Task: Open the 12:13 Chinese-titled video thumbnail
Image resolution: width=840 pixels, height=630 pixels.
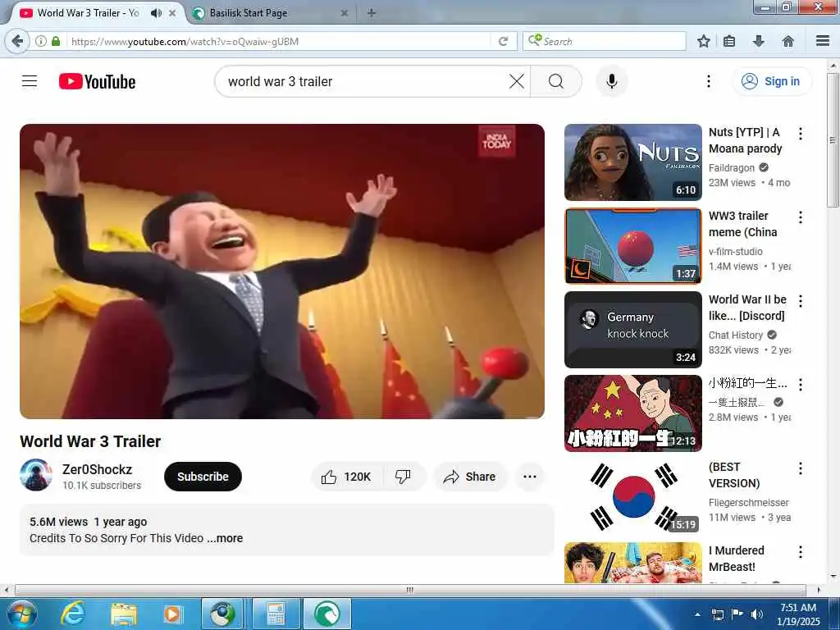Action: 633,413
